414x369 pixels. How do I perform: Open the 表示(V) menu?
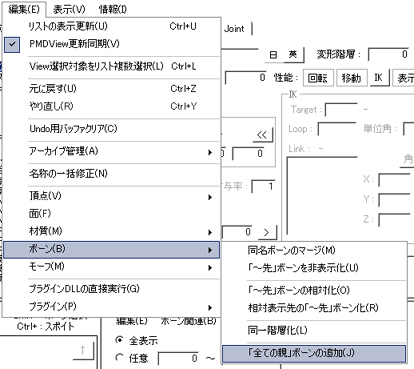[69, 9]
